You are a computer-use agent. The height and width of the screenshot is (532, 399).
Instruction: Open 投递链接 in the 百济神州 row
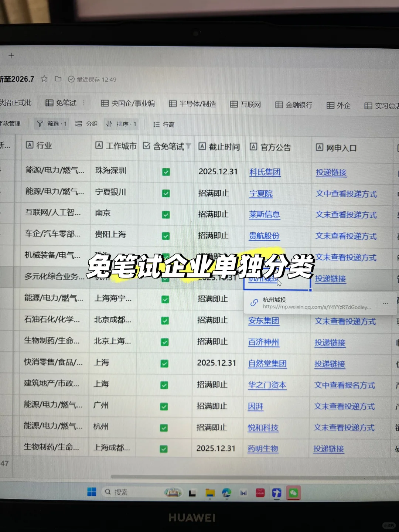pyautogui.click(x=330, y=343)
